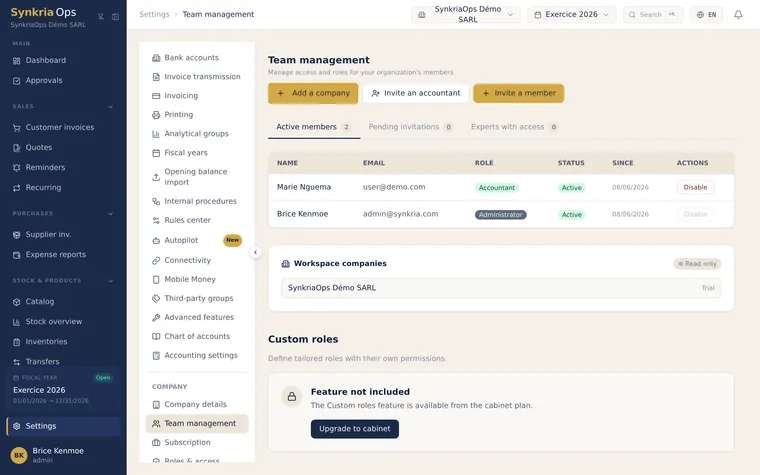Screen dimensions: 760x475
Task: Click the sidebar layout toggle icon
Action: (x=115, y=16)
